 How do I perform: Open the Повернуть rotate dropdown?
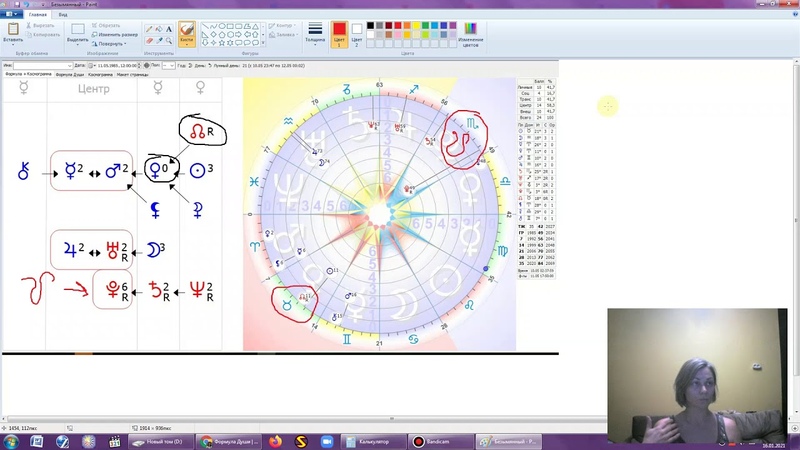(109, 44)
